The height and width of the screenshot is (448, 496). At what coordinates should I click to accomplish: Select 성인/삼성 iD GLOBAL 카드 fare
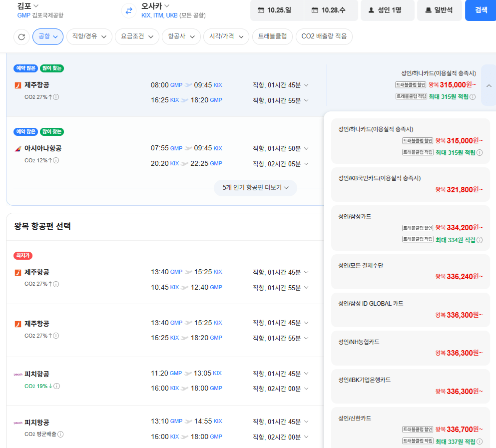pyautogui.click(x=410, y=310)
